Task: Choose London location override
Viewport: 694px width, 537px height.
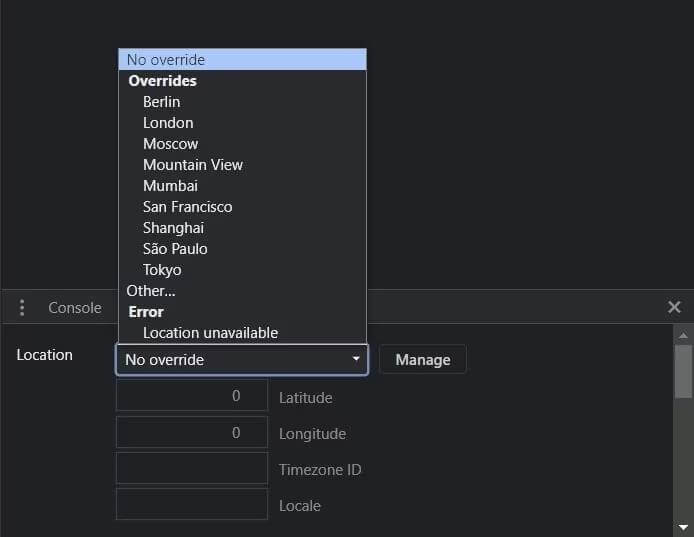Action: click(243, 123)
